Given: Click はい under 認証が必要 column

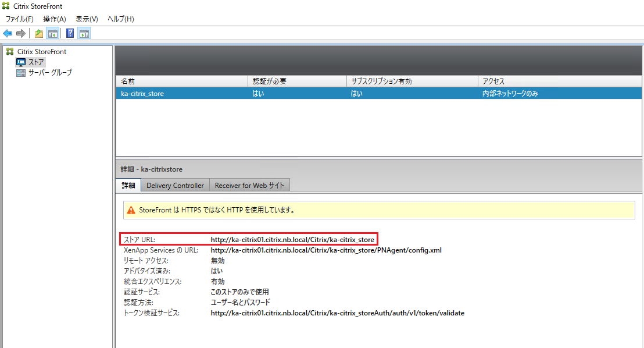Looking at the screenshot, I should coord(258,93).
